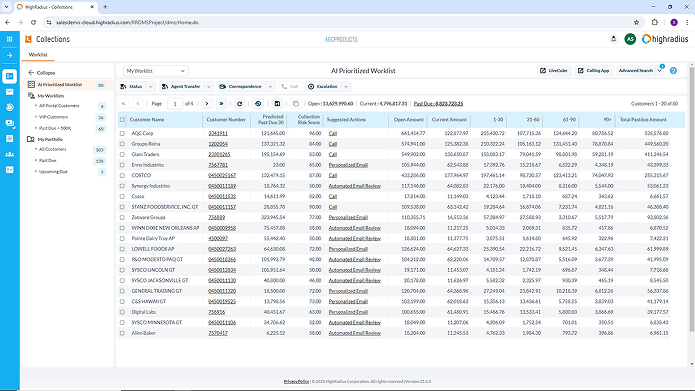
Task: Click the Privacy Policy footer link
Action: tap(296, 381)
